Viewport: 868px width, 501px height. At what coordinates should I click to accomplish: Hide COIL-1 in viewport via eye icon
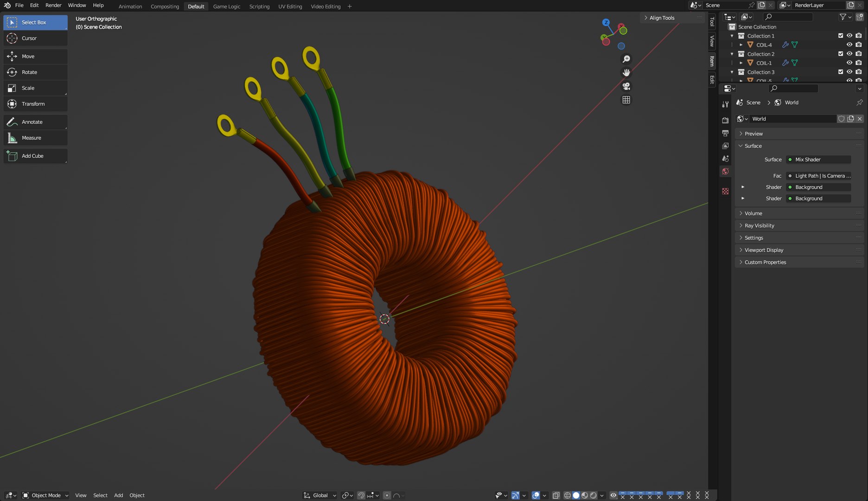(849, 63)
